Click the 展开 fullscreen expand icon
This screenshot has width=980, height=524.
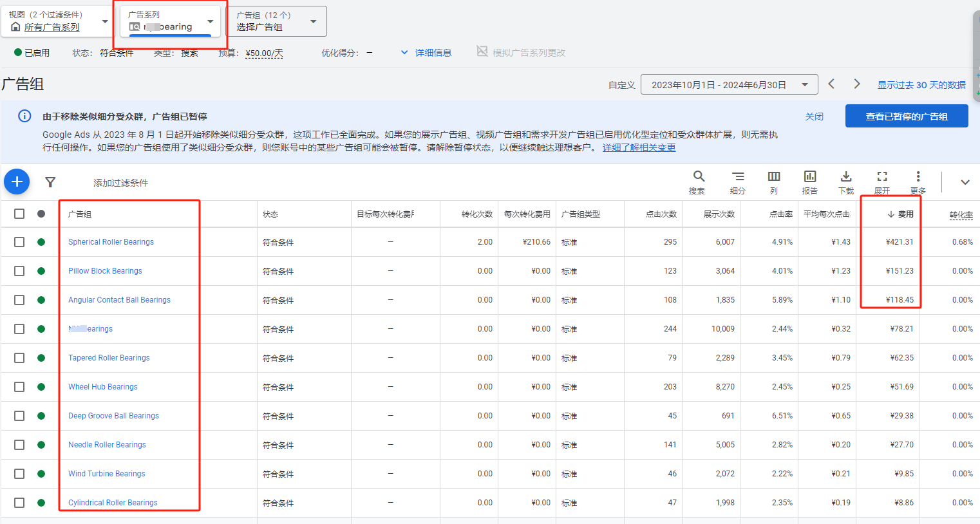tap(882, 176)
